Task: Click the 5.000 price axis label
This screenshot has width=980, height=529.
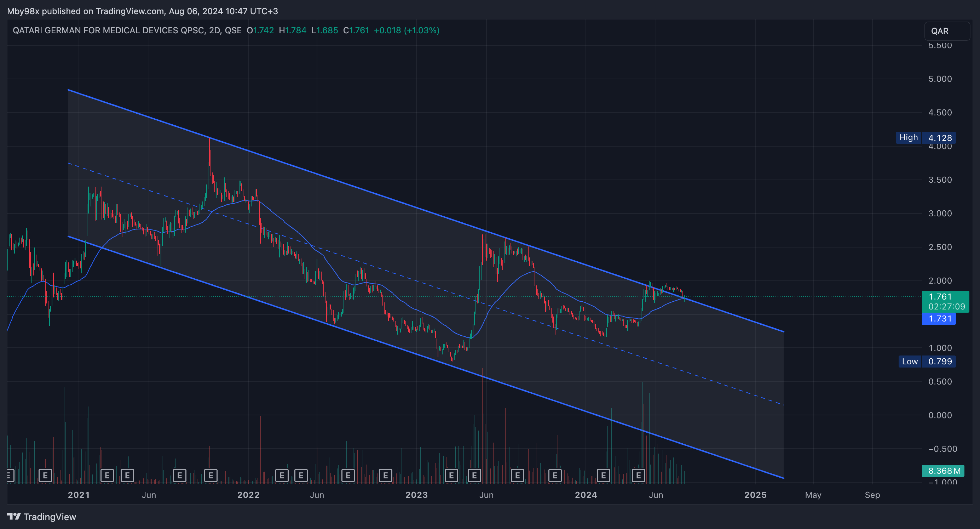Action: [940, 79]
